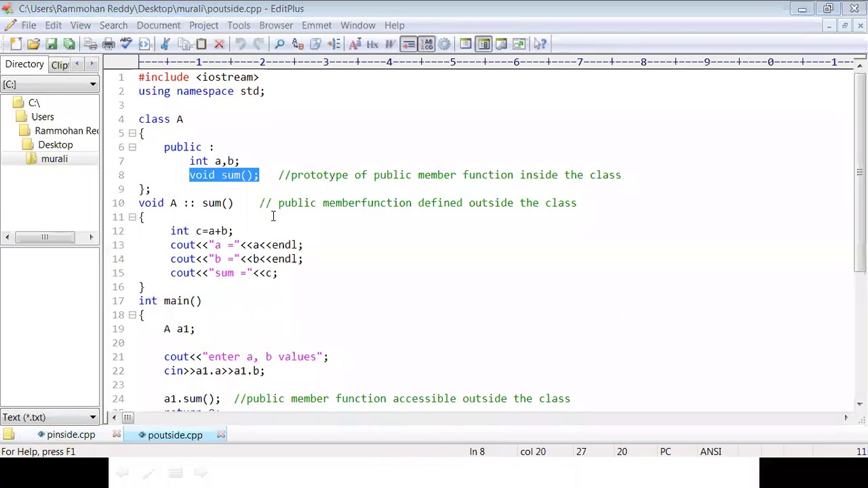Click the editor vertical scrollbar thumb
Image resolution: width=868 pixels, height=488 pixels.
point(860,172)
